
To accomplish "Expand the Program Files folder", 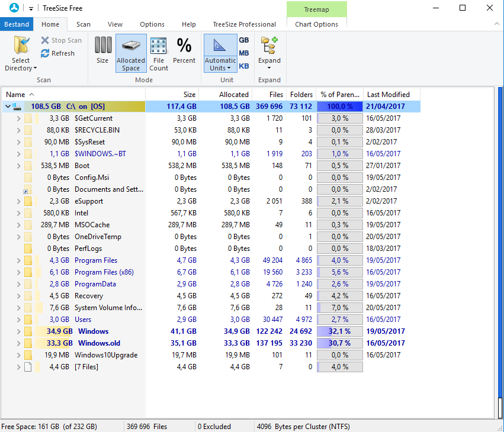I will click(18, 260).
